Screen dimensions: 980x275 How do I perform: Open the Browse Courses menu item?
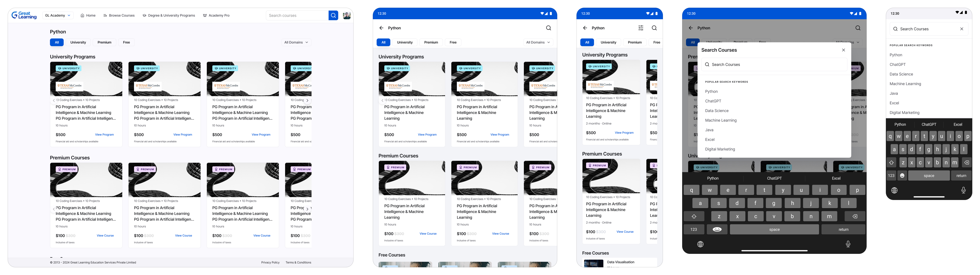pyautogui.click(x=119, y=16)
